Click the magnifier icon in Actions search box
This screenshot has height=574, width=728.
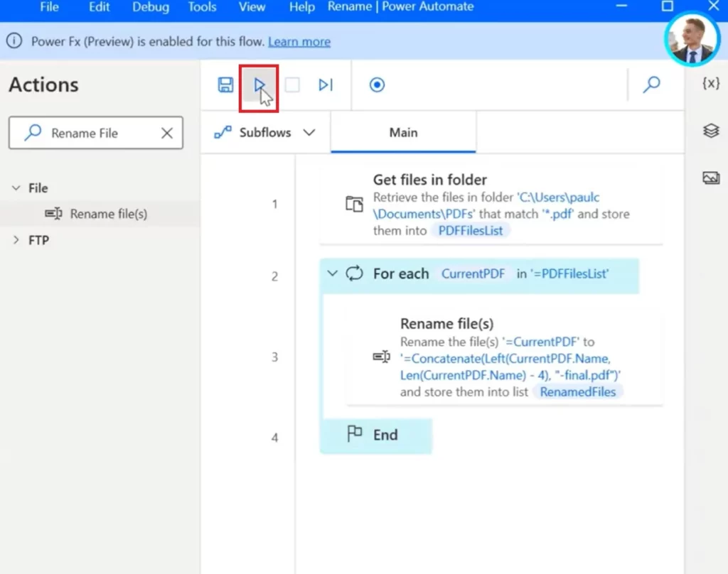click(33, 133)
